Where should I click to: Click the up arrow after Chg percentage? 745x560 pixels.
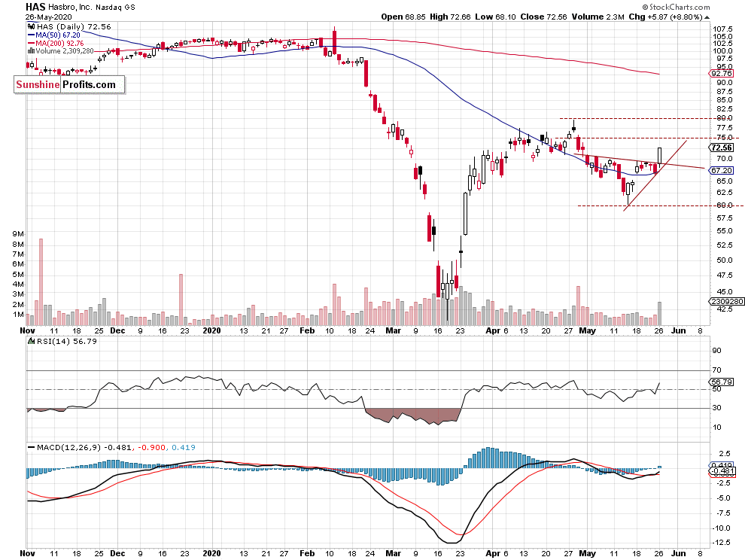[x=707, y=17]
